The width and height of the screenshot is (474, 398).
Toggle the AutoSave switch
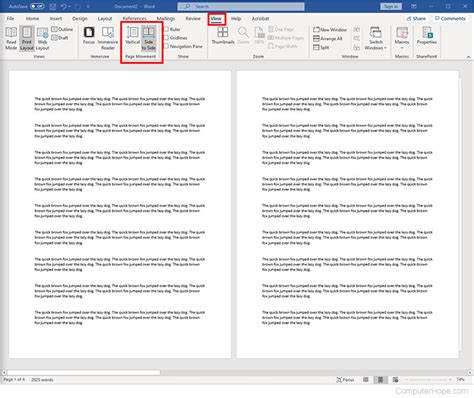(x=37, y=6)
